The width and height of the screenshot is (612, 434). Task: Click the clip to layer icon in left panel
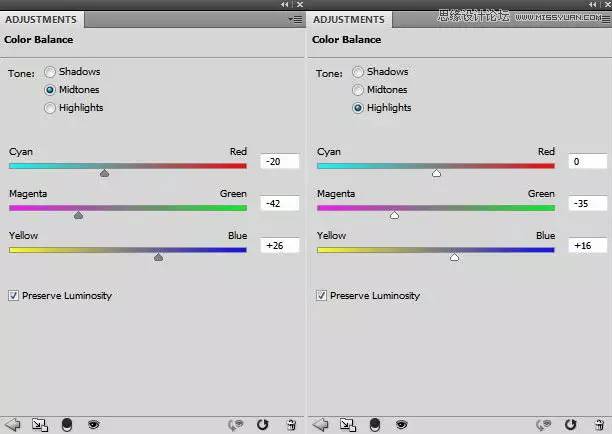67,425
